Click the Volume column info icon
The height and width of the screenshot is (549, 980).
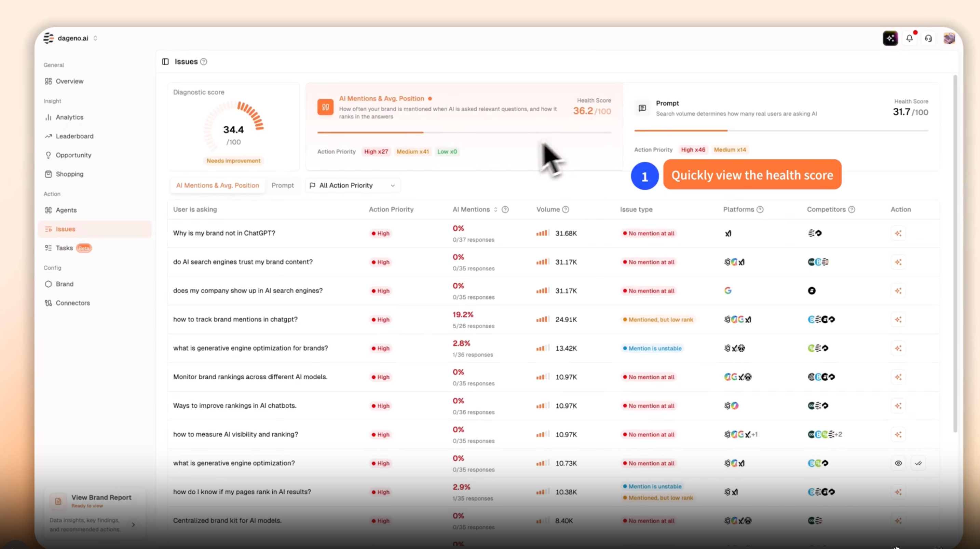[565, 210]
